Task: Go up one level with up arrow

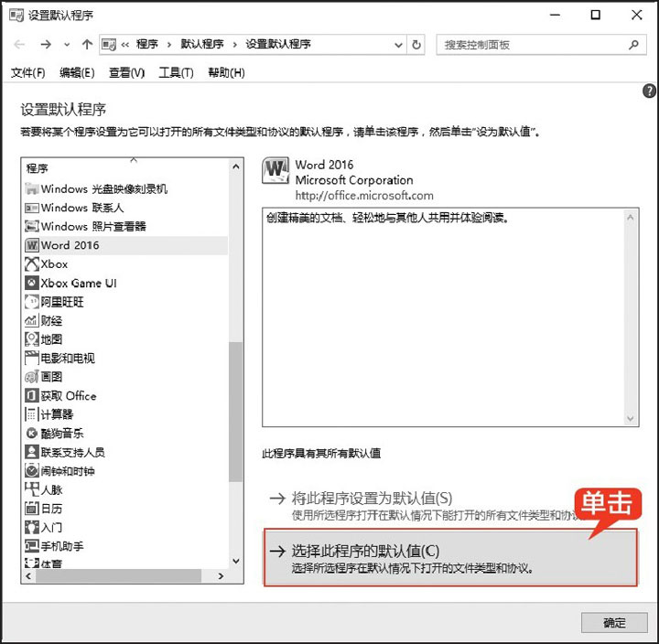Action: (88, 45)
